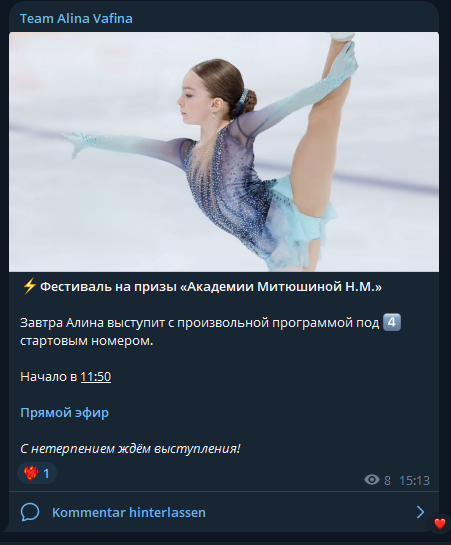This screenshot has width=451, height=545.
Task: Expand comments with the right chevron arrow
Action: pyautogui.click(x=420, y=512)
